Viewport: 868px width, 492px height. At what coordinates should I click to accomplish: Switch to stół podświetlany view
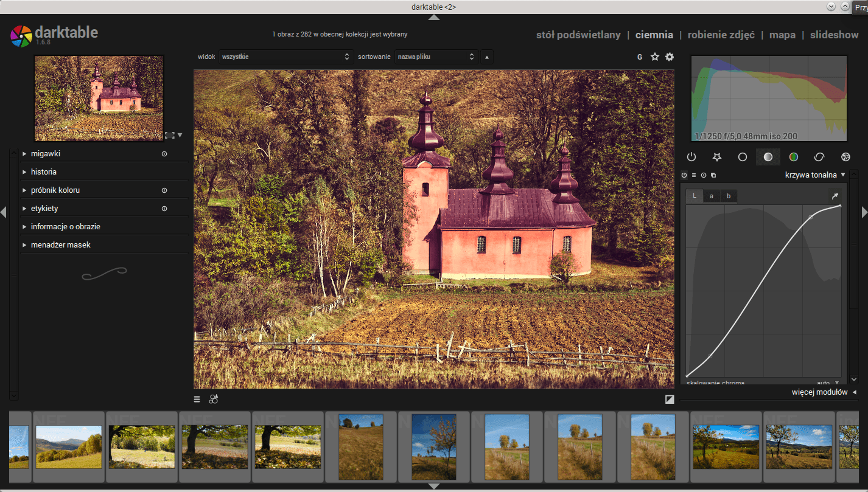(578, 35)
